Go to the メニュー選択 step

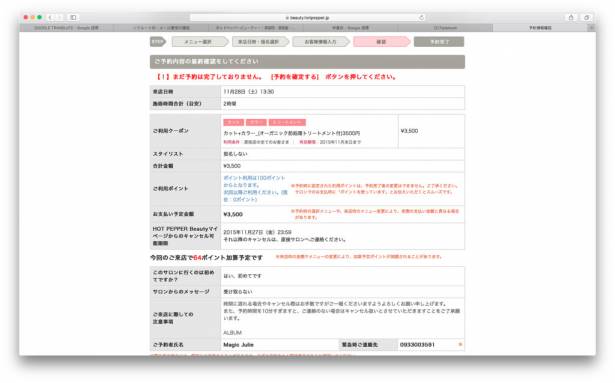[200, 42]
